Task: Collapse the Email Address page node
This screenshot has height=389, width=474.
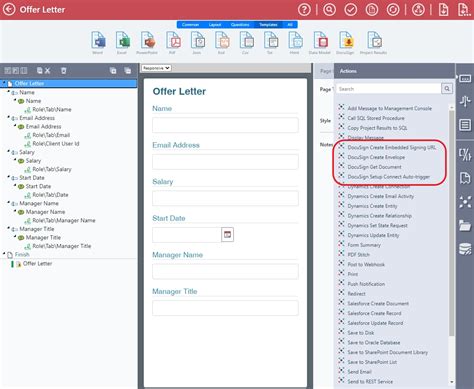Action: coord(8,117)
